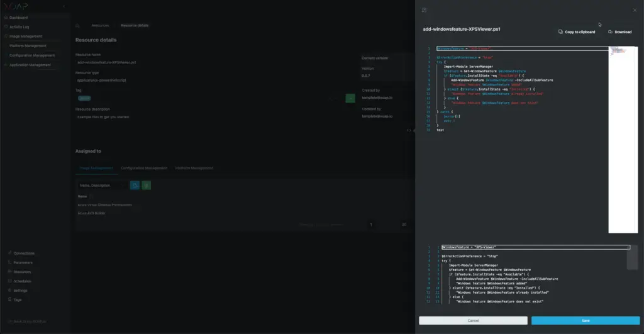Click the blue export button beside the search field
The width and height of the screenshot is (644, 334).
pyautogui.click(x=135, y=186)
